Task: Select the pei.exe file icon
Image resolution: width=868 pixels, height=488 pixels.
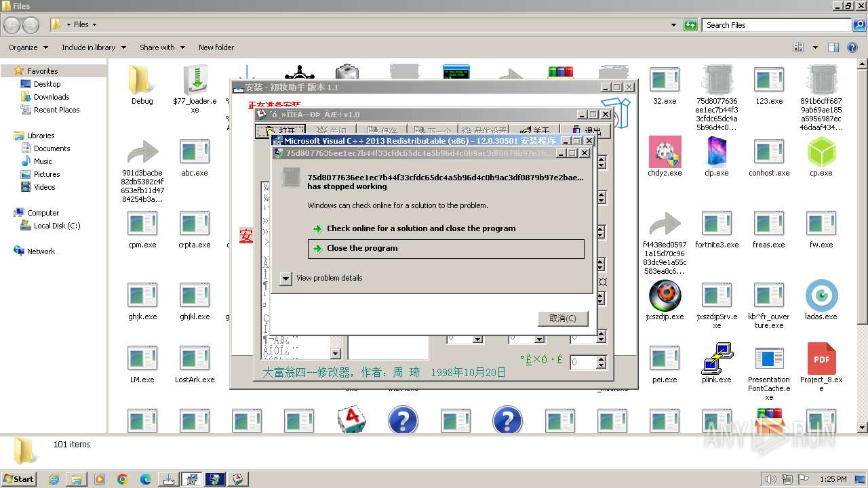Action: 665,359
